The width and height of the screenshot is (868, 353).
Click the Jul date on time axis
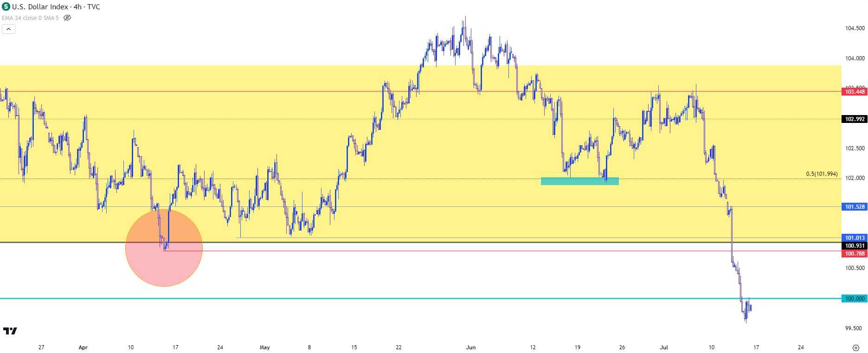pos(664,347)
